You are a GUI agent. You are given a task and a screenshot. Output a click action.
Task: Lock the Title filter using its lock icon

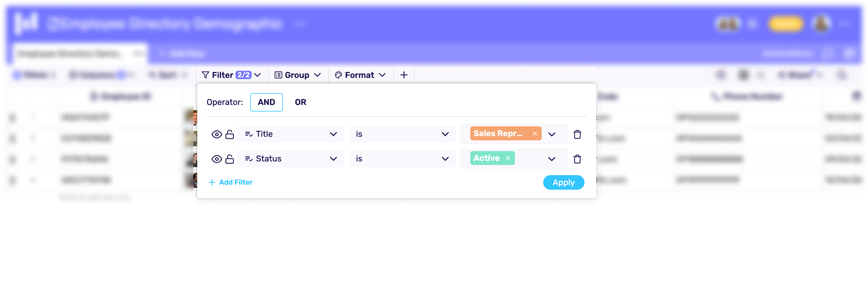230,134
